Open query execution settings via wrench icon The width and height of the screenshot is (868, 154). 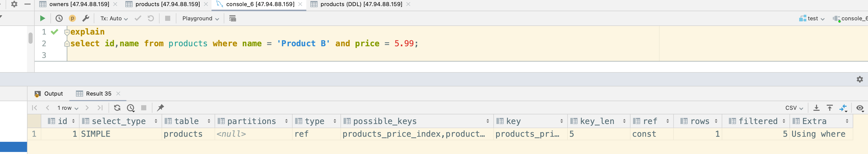point(86,19)
